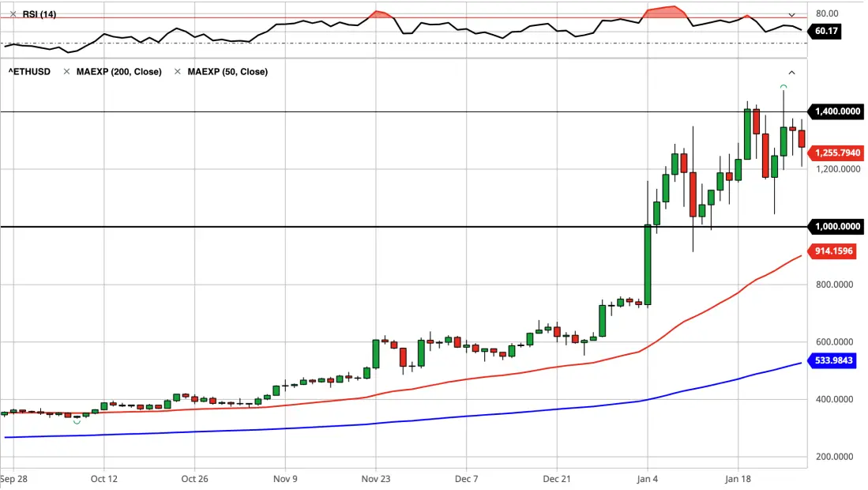Screen dimensions: 868x490
Task: Remove the MAEXP (50, Close) overlay
Action: pyautogui.click(x=178, y=72)
